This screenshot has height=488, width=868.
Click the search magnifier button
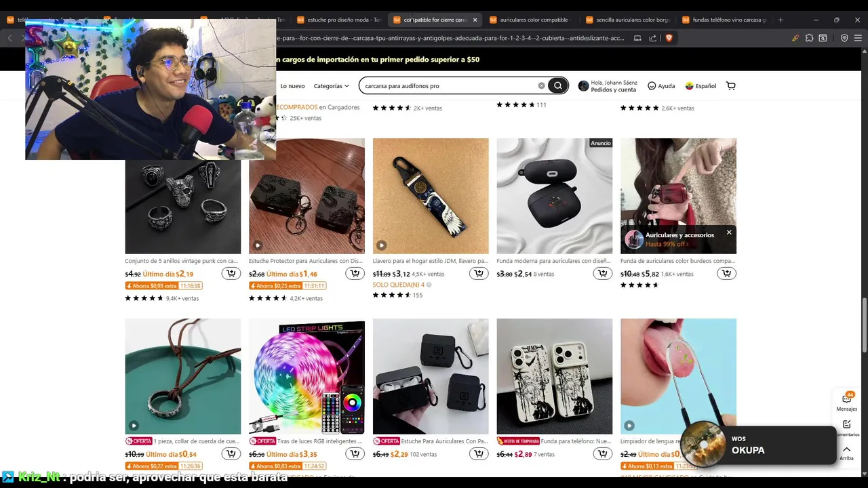tap(557, 85)
